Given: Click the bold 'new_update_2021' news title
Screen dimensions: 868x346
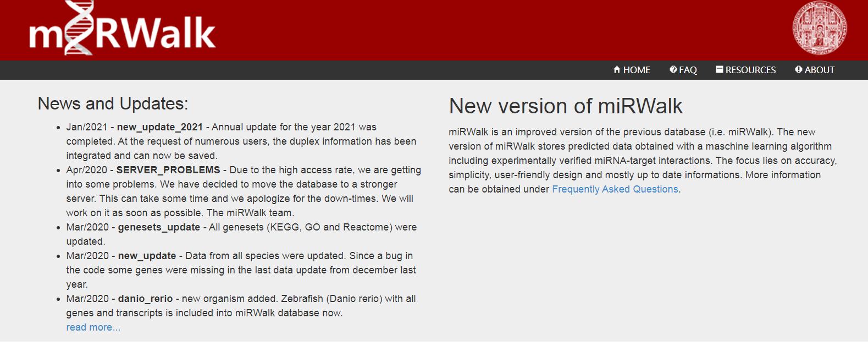Looking at the screenshot, I should [x=159, y=127].
